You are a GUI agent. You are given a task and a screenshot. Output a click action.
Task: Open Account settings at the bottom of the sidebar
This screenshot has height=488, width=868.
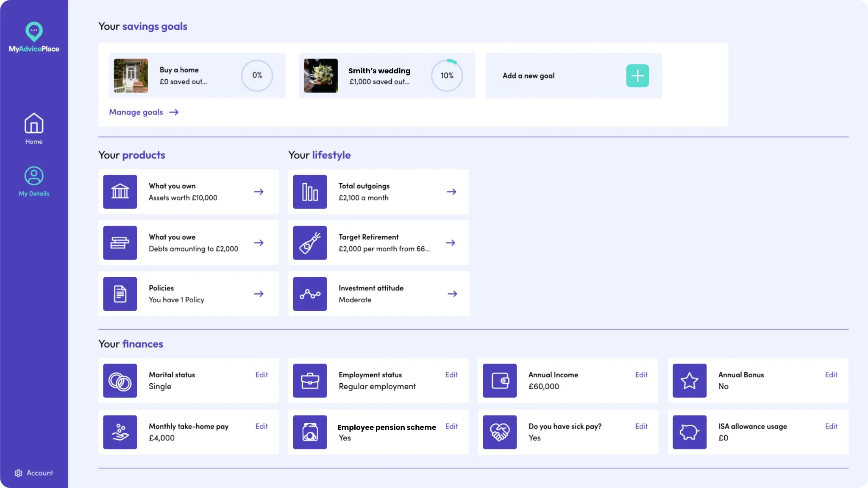[x=34, y=473]
